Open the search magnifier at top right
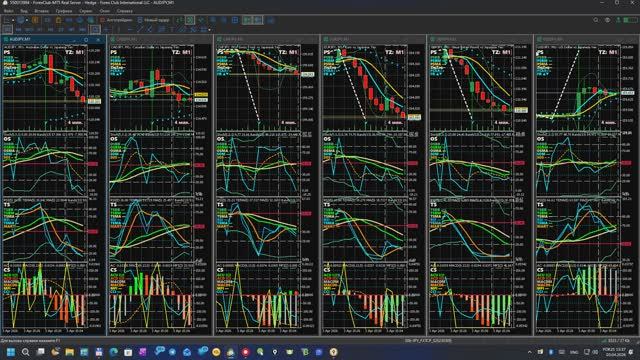This screenshot has height=360, width=640. click(596, 20)
